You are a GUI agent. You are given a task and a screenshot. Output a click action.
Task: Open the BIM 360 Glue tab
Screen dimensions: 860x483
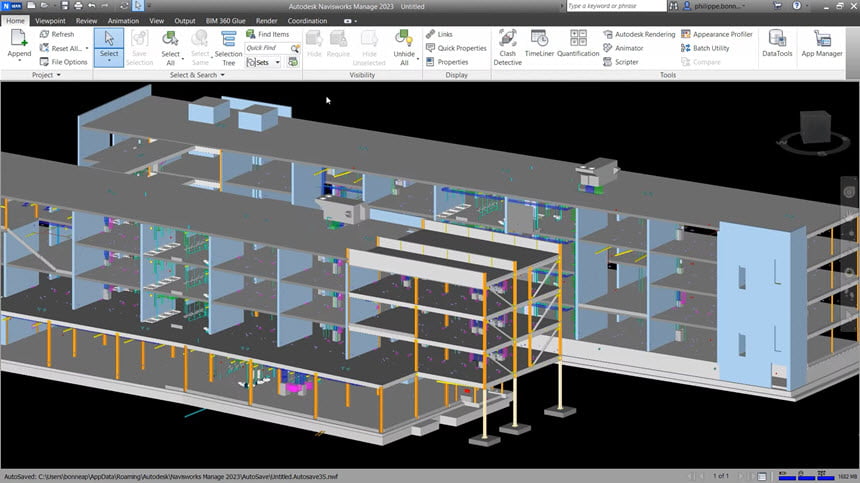(x=225, y=21)
